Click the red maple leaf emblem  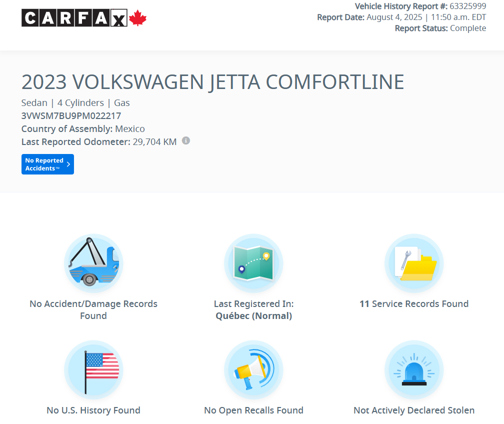pyautogui.click(x=137, y=18)
